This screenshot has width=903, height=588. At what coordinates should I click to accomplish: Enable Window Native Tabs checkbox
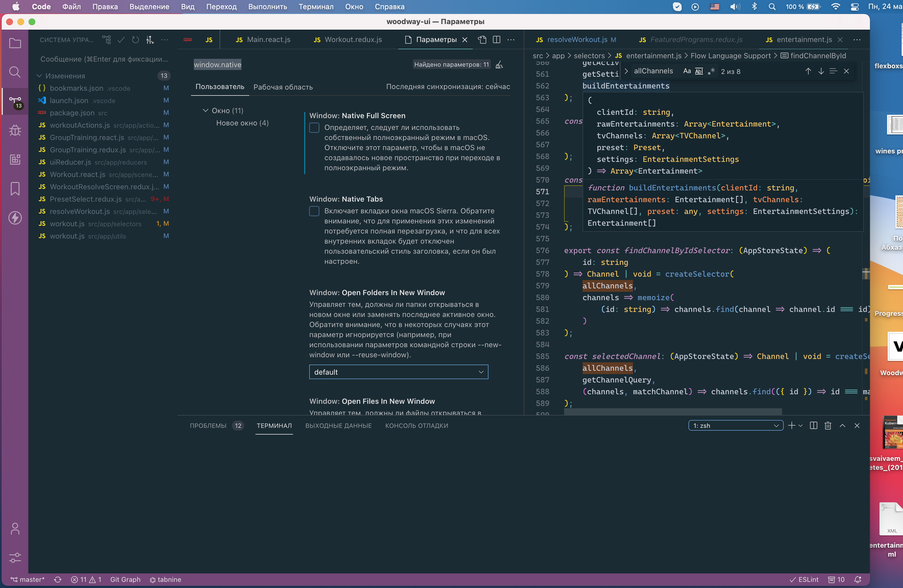tap(314, 211)
